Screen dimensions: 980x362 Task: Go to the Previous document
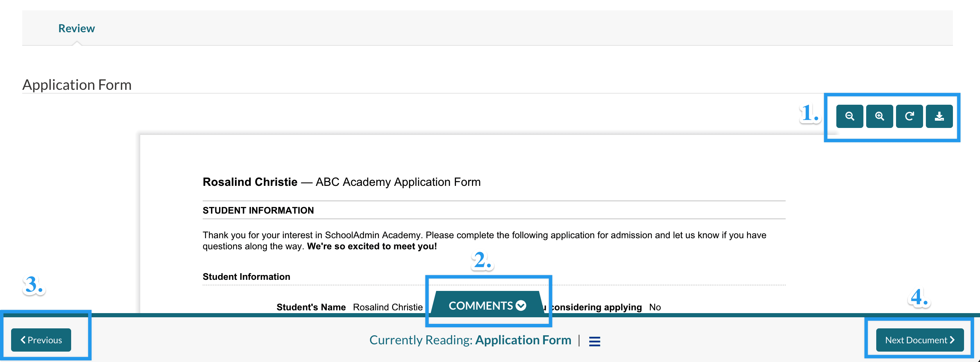[x=41, y=340]
